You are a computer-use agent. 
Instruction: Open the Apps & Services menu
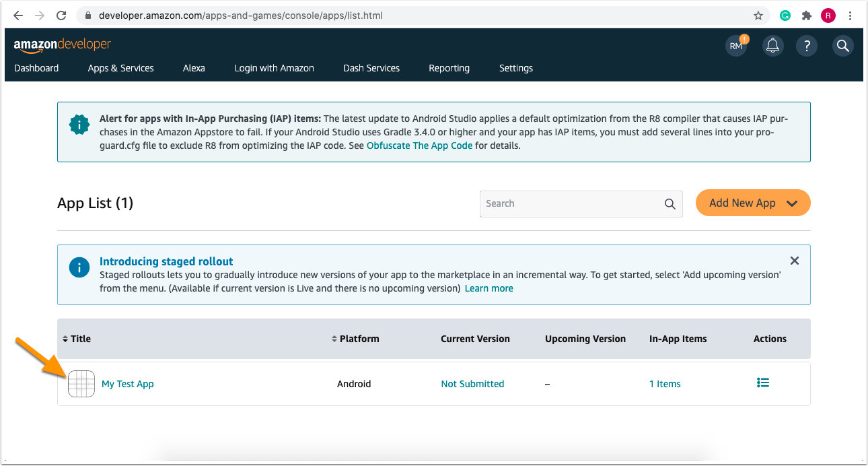click(x=121, y=68)
